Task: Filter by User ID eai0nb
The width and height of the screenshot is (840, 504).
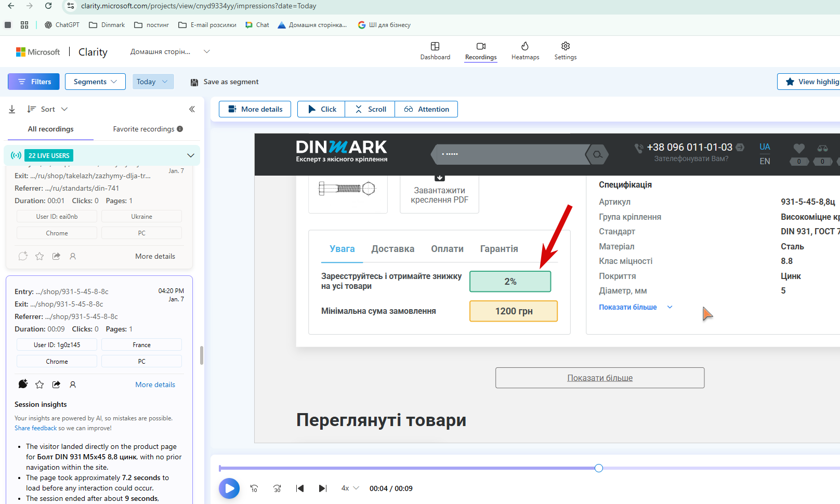Action: pos(57,217)
